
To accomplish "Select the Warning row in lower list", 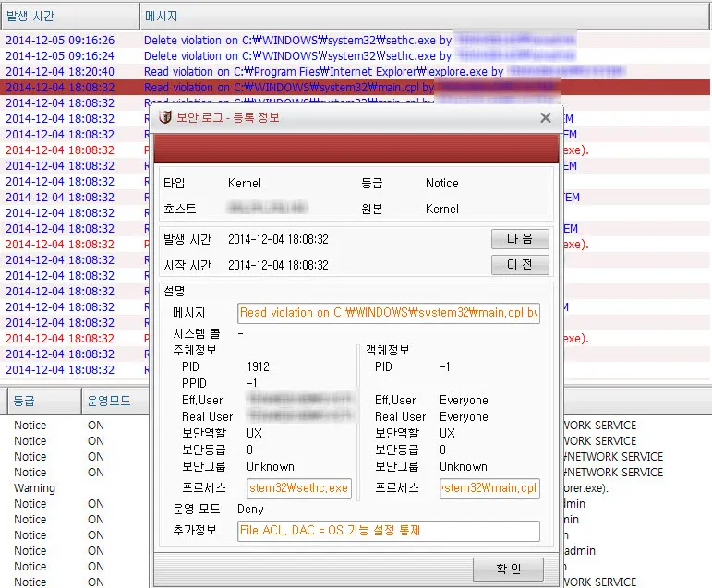I will tap(34, 488).
